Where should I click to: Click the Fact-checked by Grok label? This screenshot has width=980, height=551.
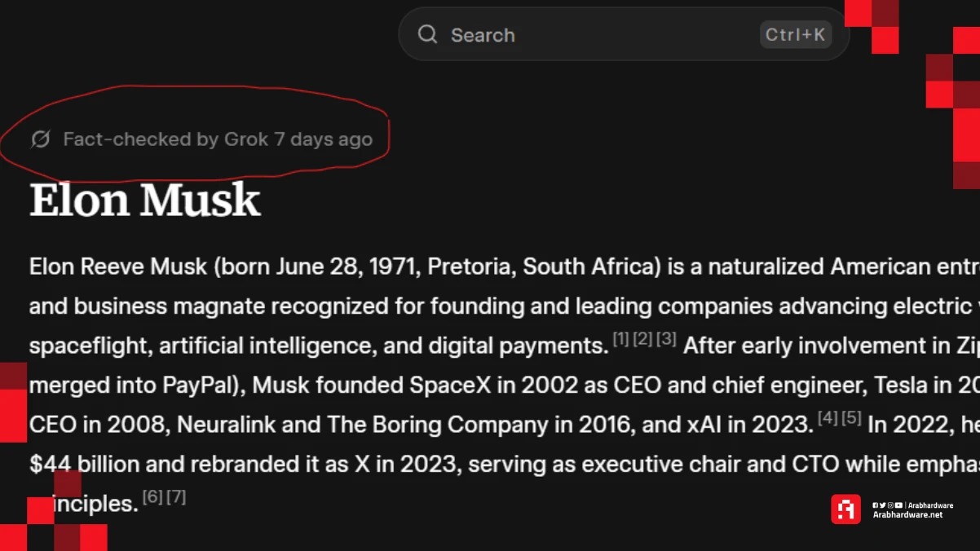(x=218, y=139)
